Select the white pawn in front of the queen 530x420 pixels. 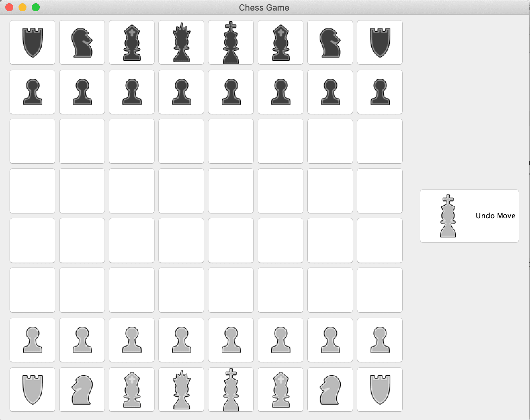pyautogui.click(x=181, y=340)
